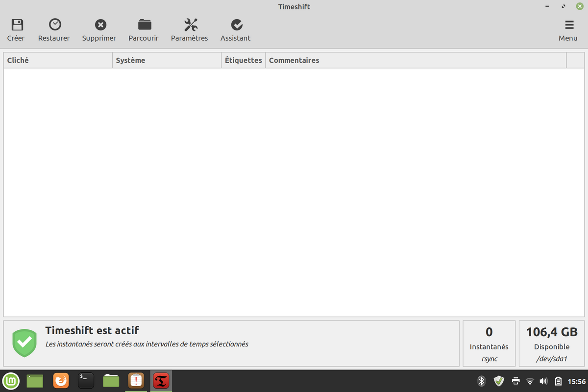Open the volume sound applet
This screenshot has height=392, width=588.
pyautogui.click(x=543, y=381)
